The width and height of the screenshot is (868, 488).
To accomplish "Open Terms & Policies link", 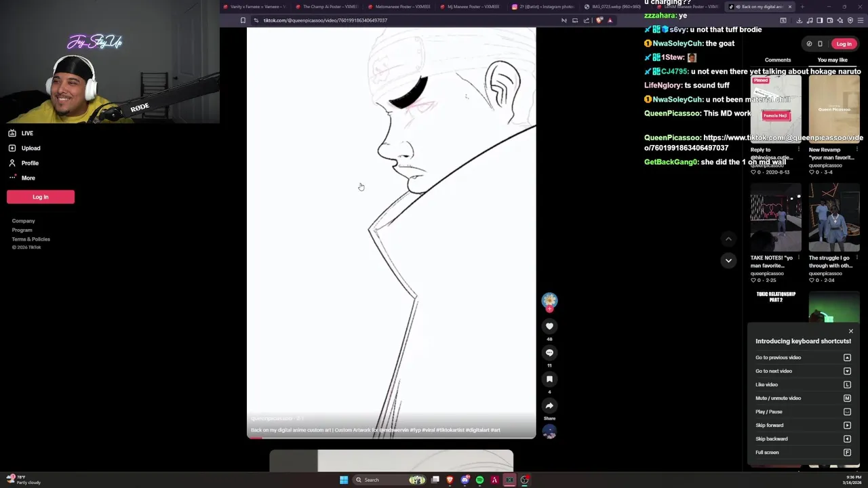I will 31,239.
